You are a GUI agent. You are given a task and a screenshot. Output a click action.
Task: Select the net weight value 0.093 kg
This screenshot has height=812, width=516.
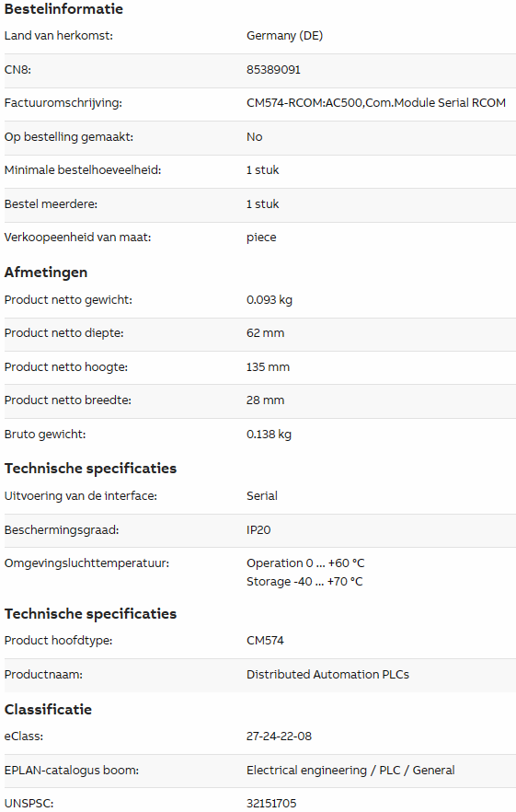coord(269,300)
